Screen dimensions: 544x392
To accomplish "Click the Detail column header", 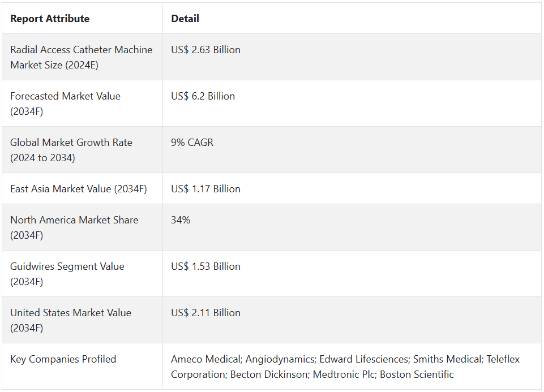I will click(x=185, y=19).
